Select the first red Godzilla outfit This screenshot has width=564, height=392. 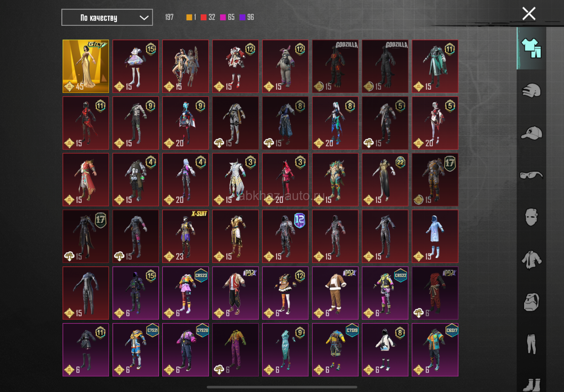[335, 66]
